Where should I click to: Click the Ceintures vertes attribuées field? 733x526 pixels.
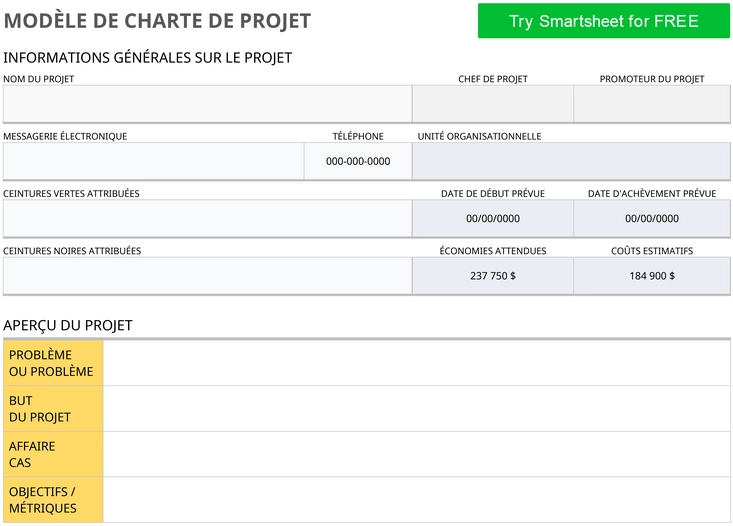[x=208, y=218]
